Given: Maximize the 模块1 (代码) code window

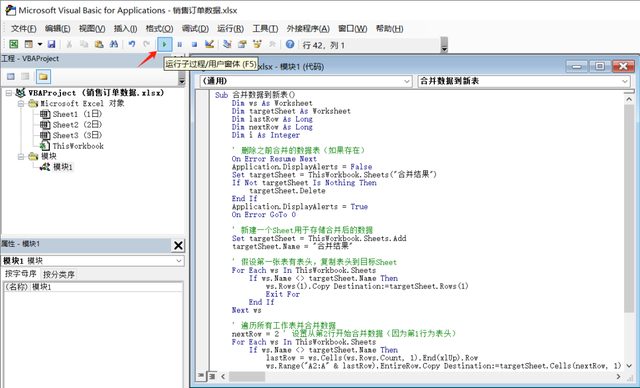Looking at the screenshot, I should (x=600, y=66).
